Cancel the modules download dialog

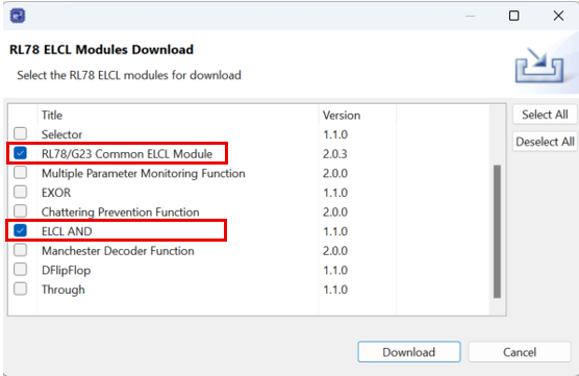tap(520, 352)
